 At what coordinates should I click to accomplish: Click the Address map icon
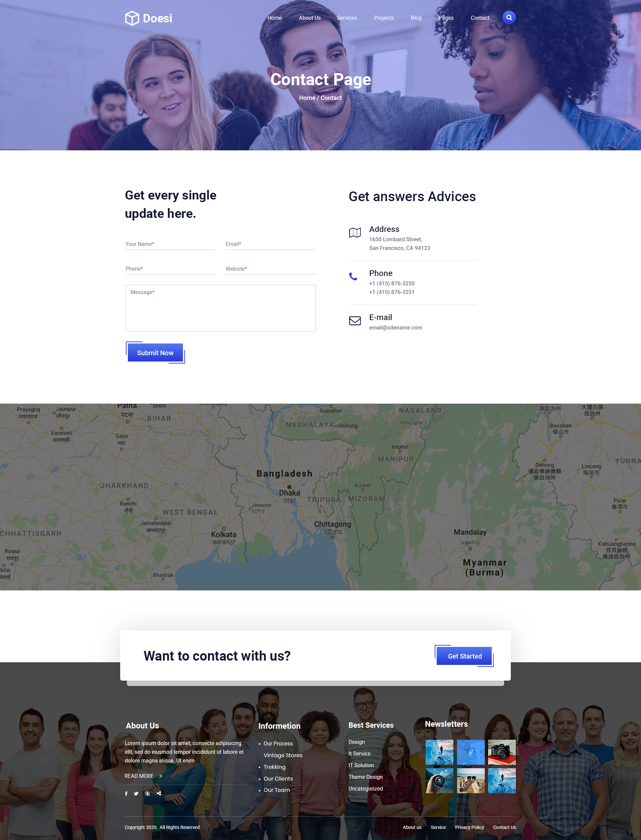(x=355, y=233)
